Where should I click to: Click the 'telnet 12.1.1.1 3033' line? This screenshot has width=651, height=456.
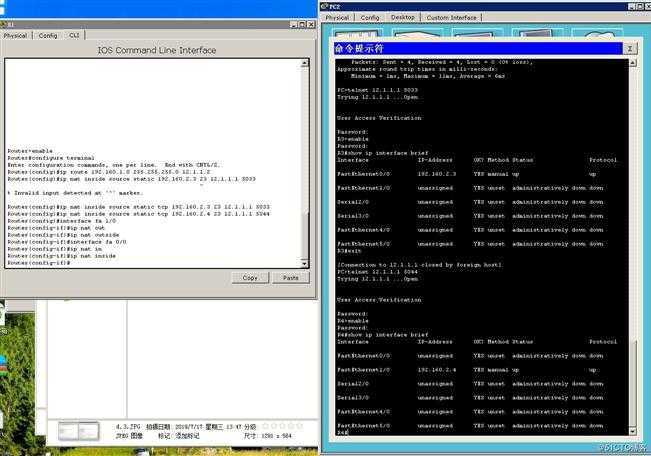tap(377, 90)
